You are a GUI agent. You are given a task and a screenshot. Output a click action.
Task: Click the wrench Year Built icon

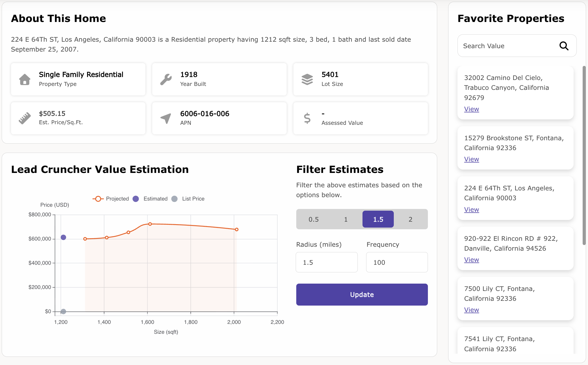click(x=166, y=79)
